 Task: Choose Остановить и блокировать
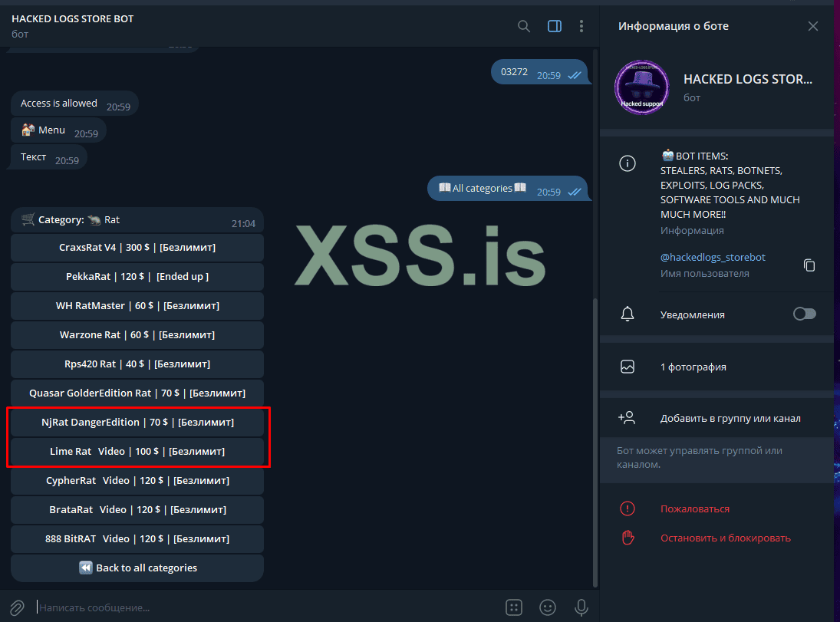pos(726,538)
